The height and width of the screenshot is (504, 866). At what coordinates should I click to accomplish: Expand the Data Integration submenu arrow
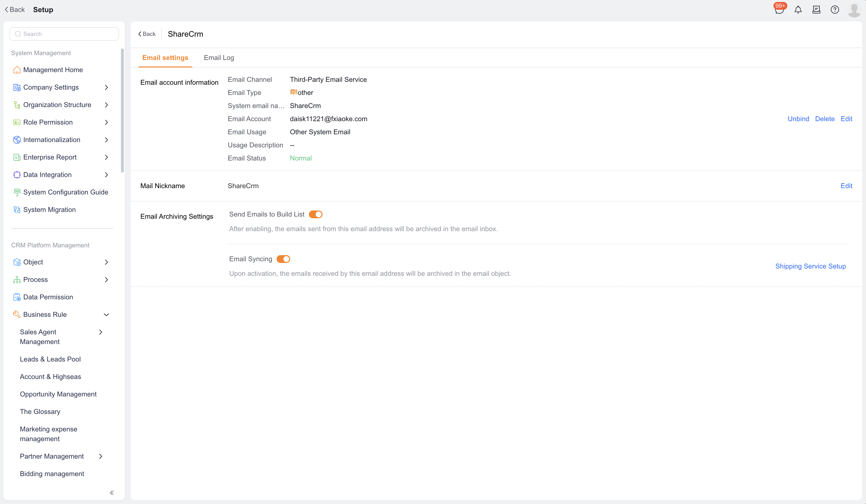[107, 175]
